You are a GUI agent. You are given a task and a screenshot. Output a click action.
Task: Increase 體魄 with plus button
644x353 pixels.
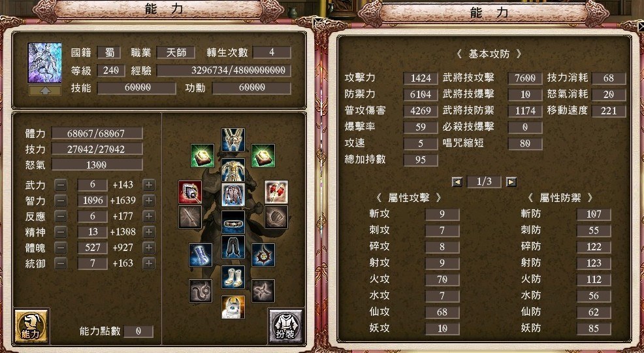coord(149,248)
